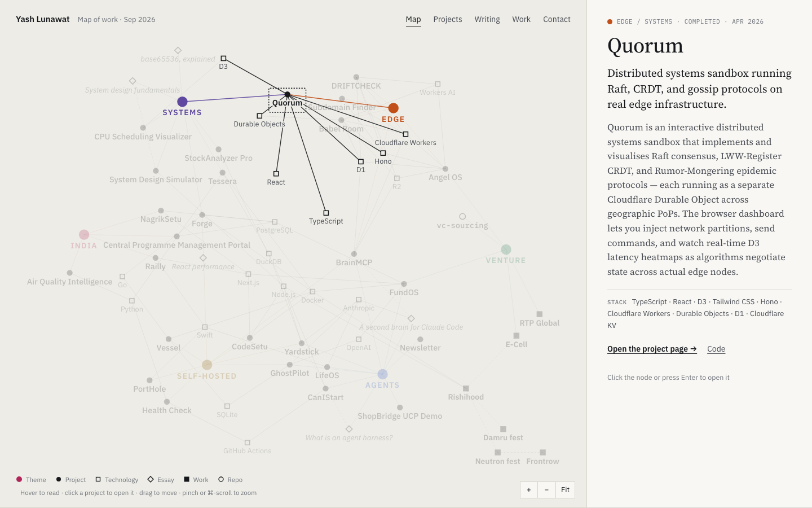Click the VENTURE theme node circle
Screen dimensions: 812x508
pos(506,249)
